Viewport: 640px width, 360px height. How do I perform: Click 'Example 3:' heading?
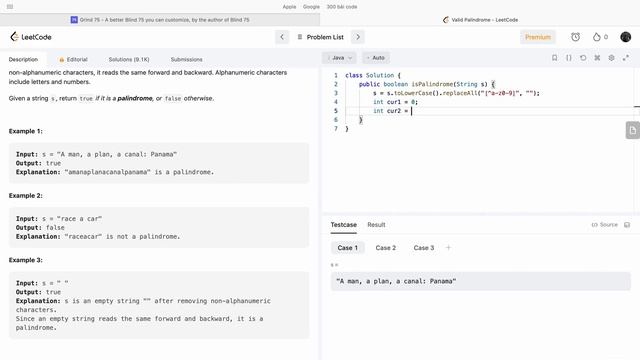(26, 260)
